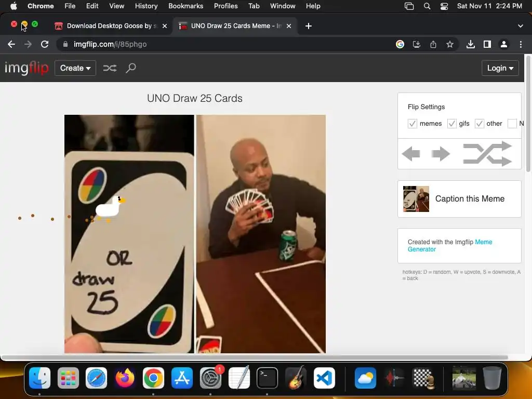Click the horizontal page scrollbar
The width and height of the screenshot is (532, 399).
click(x=255, y=357)
